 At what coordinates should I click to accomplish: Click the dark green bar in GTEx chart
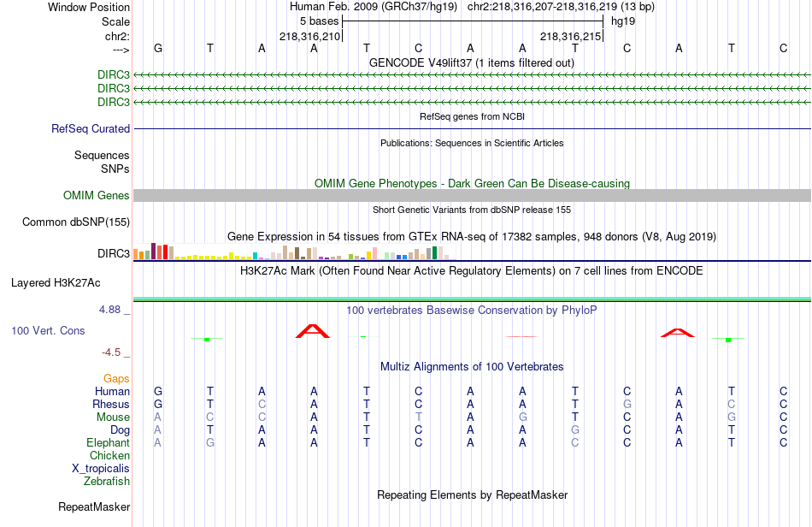point(434,253)
